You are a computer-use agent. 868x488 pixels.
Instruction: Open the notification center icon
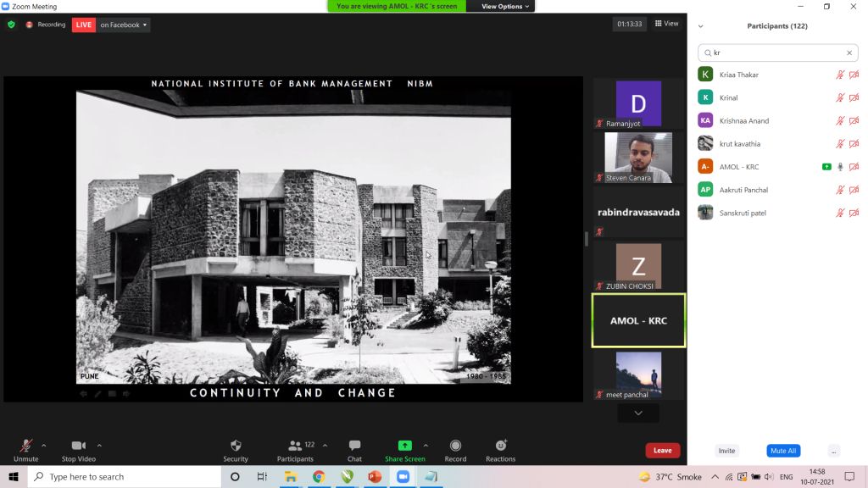(849, 476)
